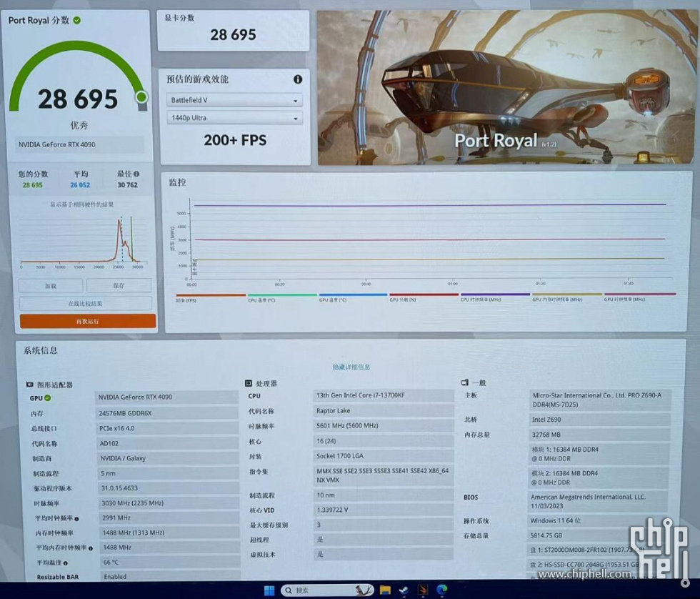Click the 一般 section icon
The image size is (700, 599).
pyautogui.click(x=465, y=382)
